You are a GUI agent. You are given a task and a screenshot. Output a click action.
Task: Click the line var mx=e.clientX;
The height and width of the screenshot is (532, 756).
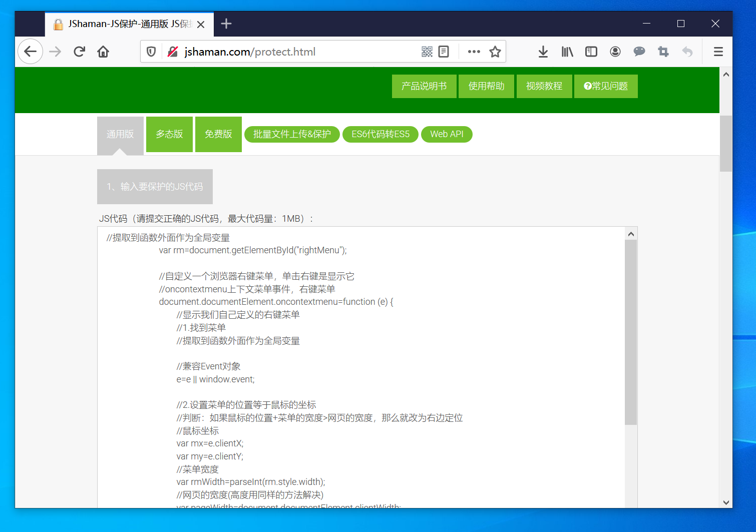pos(210,443)
